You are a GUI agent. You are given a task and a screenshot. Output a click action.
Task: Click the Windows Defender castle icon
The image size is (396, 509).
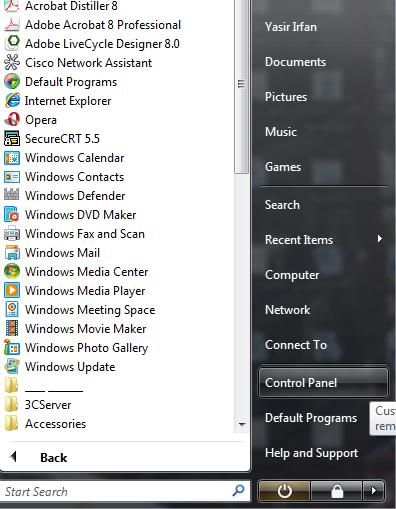[x=12, y=195]
